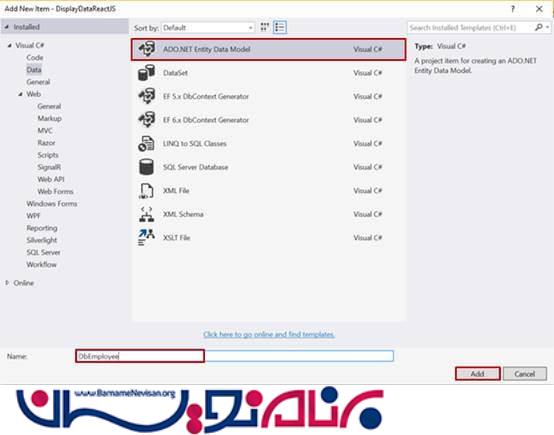Click the Cancel button
Image resolution: width=554 pixels, height=435 pixels.
point(525,374)
